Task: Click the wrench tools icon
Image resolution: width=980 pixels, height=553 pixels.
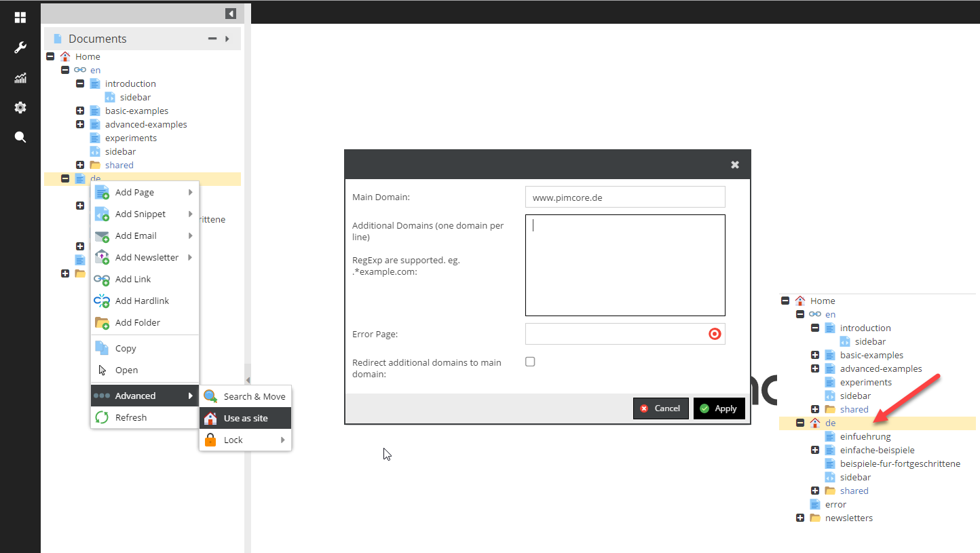Action: pos(20,47)
